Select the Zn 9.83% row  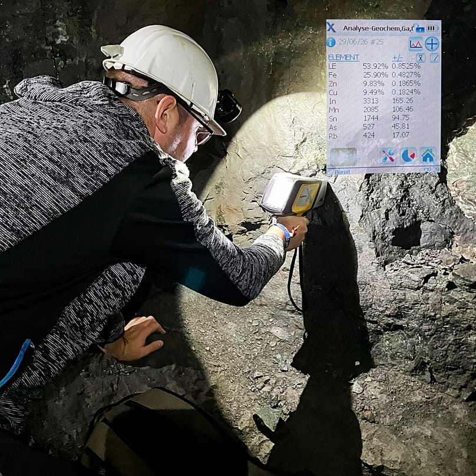click(x=374, y=84)
